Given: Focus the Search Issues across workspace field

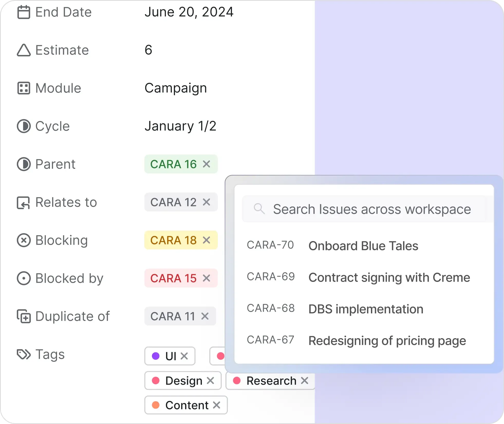Looking at the screenshot, I should pyautogui.click(x=371, y=209).
